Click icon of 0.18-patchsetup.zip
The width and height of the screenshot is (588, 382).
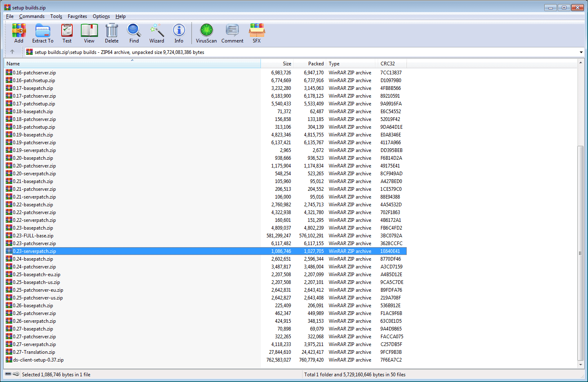(x=9, y=127)
